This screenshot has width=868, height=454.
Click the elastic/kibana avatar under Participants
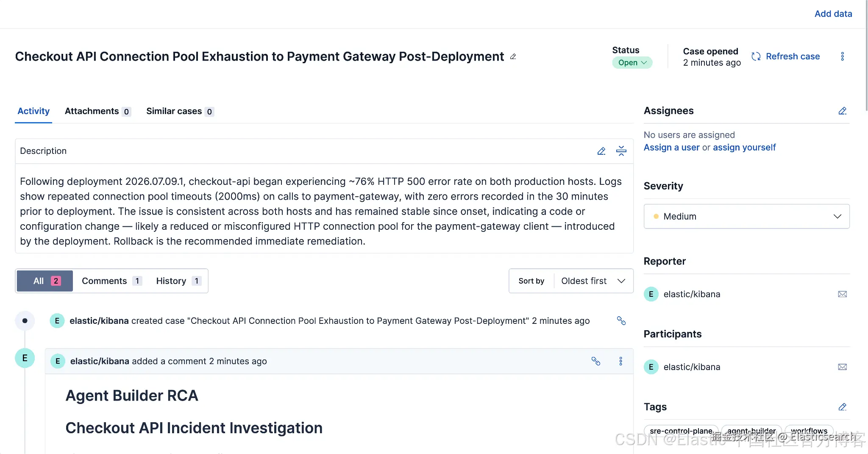(651, 367)
